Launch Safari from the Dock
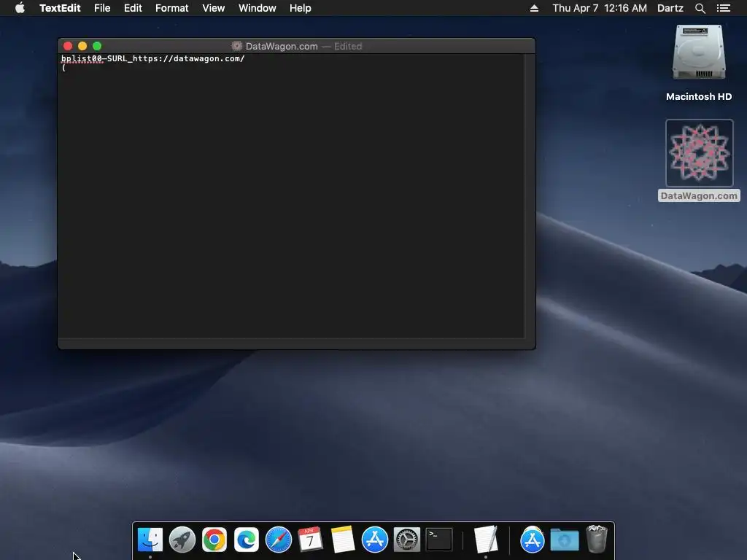This screenshot has width=747, height=560. tap(278, 540)
